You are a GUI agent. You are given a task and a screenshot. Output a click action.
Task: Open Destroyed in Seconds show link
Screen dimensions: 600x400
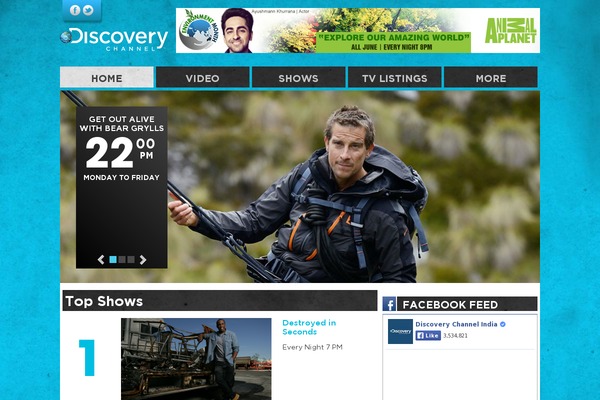click(309, 327)
